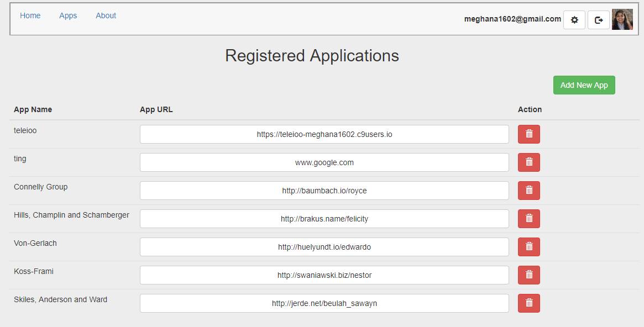The image size is (644, 327).
Task: Delete the Koss-Frami app
Action: pyautogui.click(x=528, y=275)
